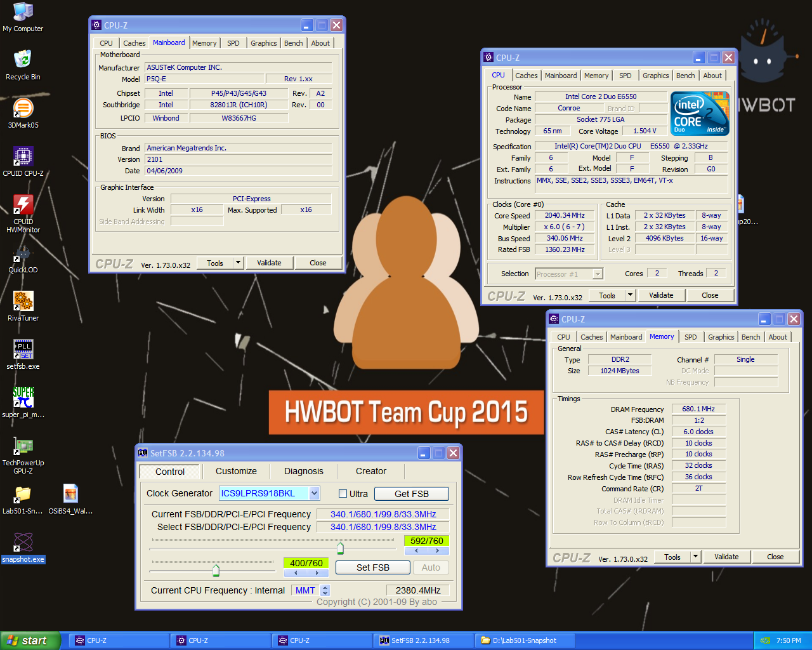Open Graphics tab in CPU tab CPU-Z window
The width and height of the screenshot is (812, 650).
(x=655, y=76)
